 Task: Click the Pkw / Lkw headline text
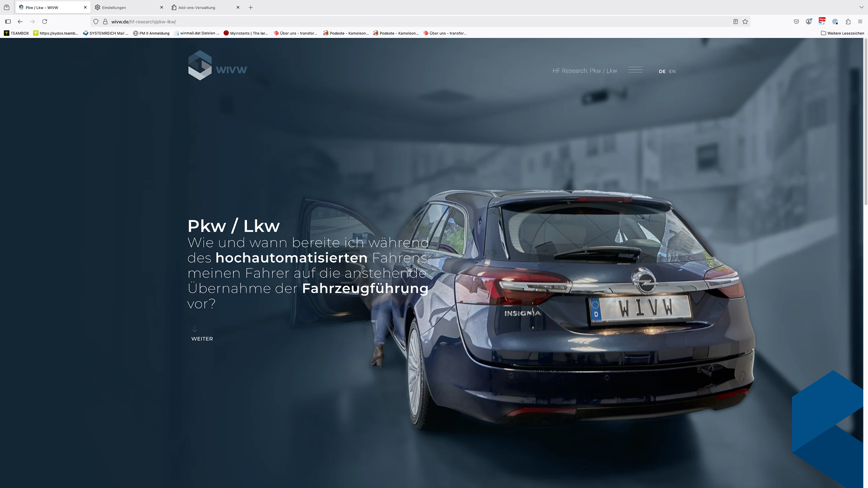pyautogui.click(x=234, y=226)
